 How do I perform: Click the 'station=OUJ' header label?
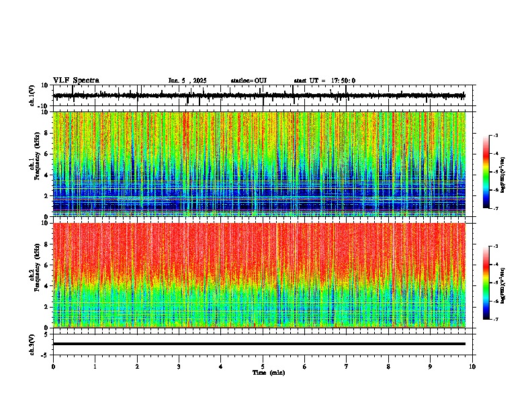click(x=249, y=81)
